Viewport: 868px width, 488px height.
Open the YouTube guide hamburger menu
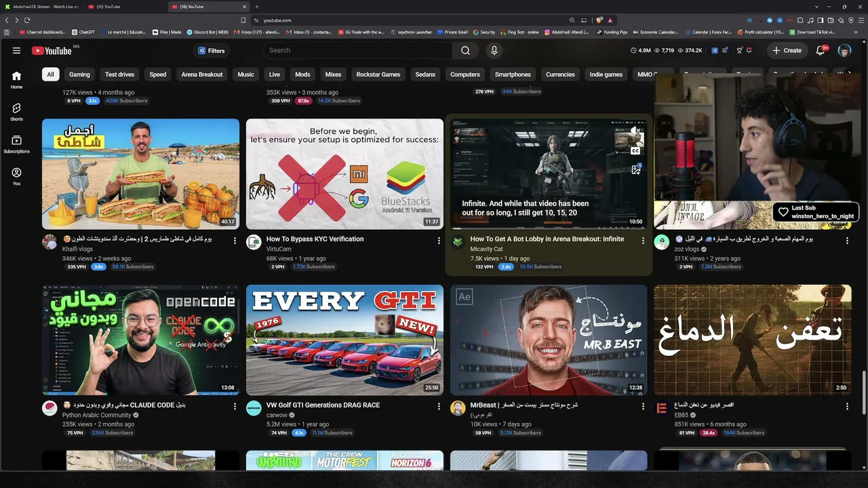click(16, 50)
